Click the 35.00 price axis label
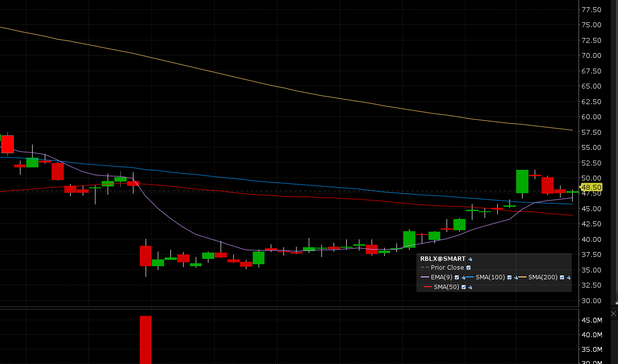This screenshot has width=618, height=364. click(591, 270)
